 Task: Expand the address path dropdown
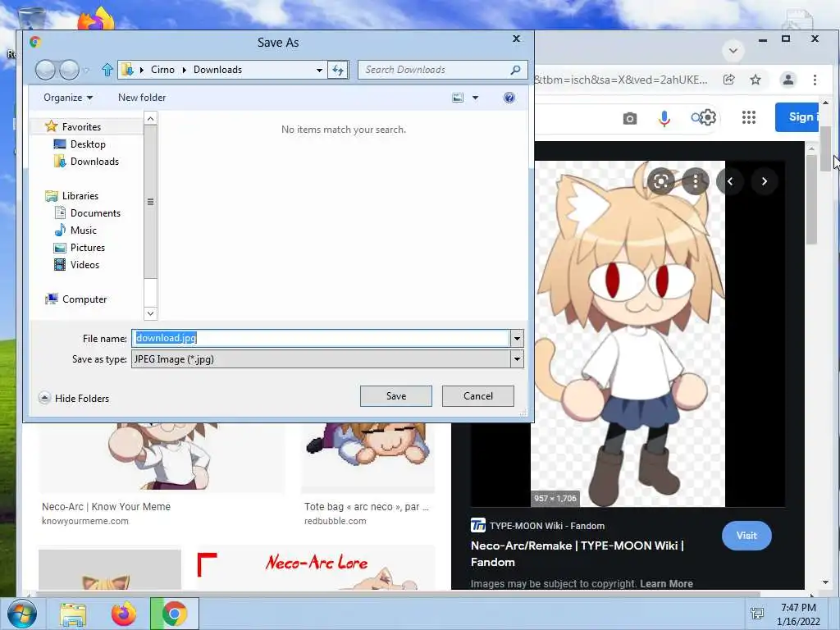(319, 70)
